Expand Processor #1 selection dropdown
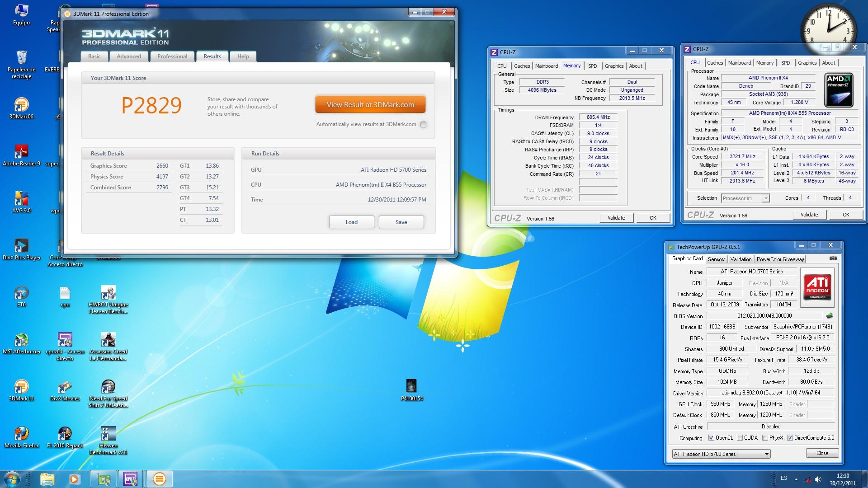 coord(765,198)
